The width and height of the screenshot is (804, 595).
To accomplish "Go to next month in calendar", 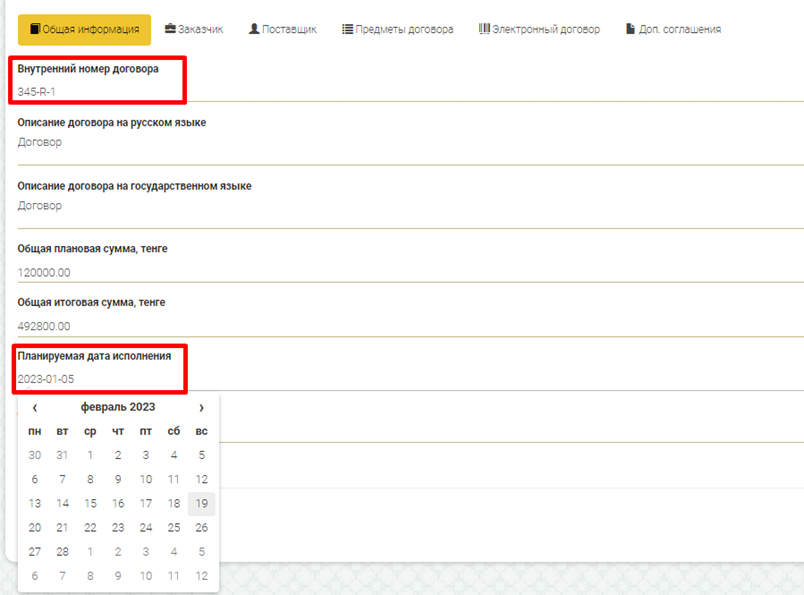I will (201, 408).
